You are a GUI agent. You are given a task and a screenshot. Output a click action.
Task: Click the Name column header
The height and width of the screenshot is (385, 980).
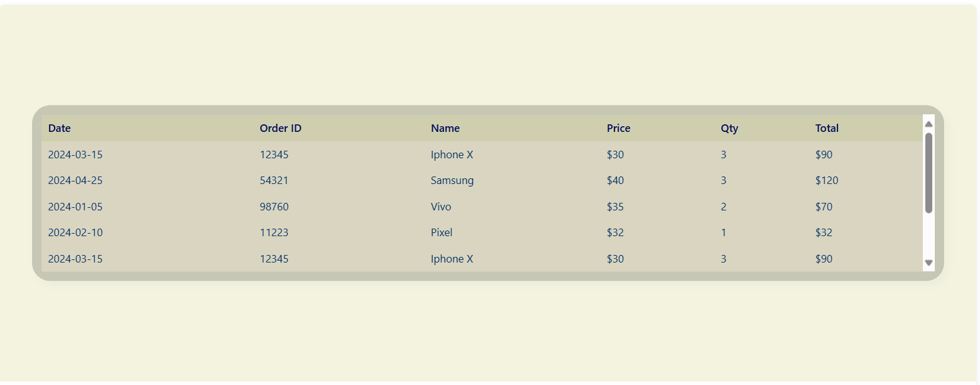tap(445, 128)
